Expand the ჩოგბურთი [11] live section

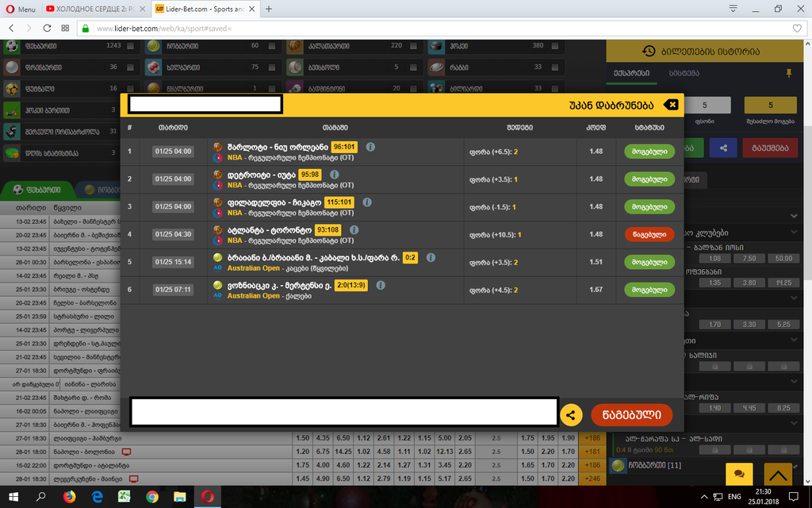click(x=704, y=465)
